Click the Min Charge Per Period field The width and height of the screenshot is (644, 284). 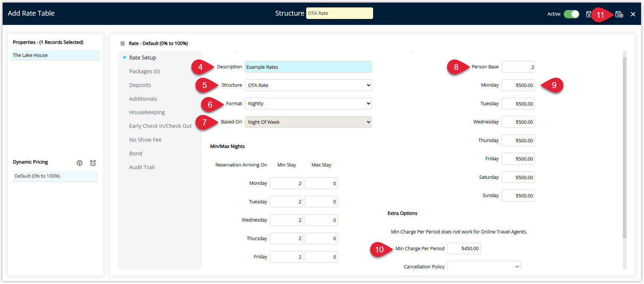point(464,248)
